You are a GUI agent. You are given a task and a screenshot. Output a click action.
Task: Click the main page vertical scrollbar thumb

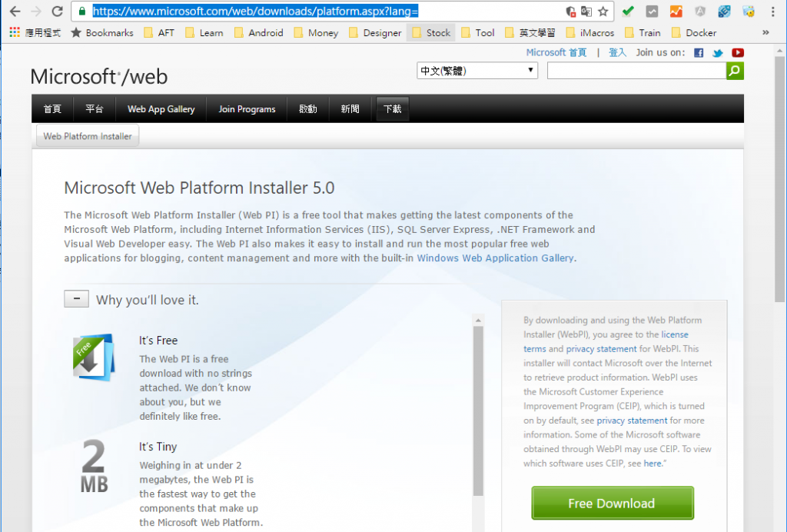779,178
